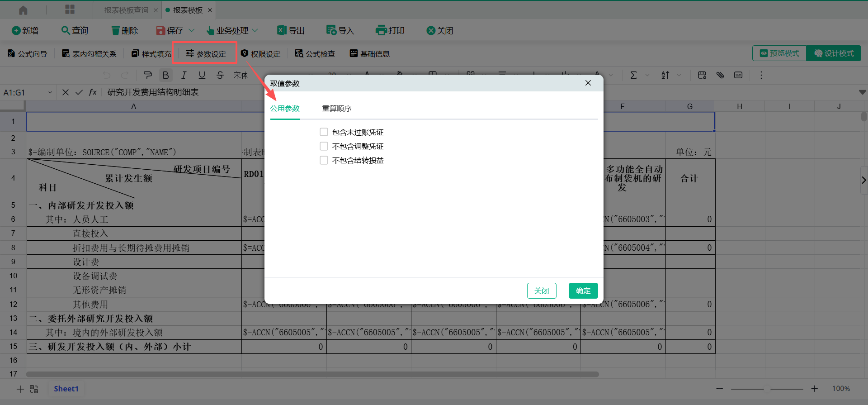Enable 包含未过账凭证 checkbox
Screen dimensions: 868x405
click(324, 132)
